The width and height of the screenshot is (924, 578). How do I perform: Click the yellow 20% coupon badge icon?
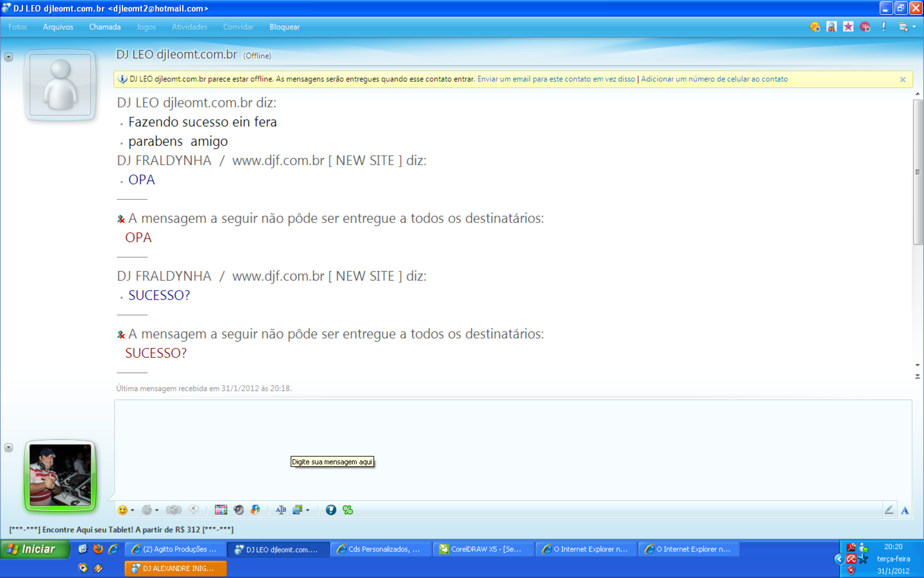click(x=815, y=27)
